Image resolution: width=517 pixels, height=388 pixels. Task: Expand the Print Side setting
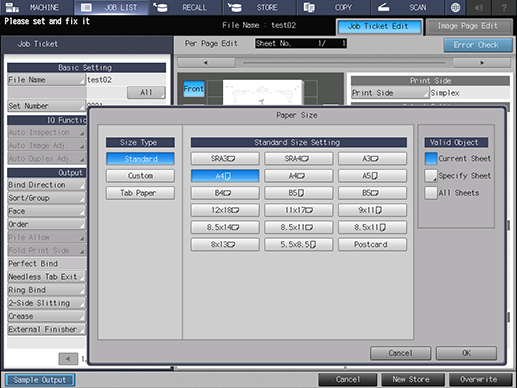[390, 93]
